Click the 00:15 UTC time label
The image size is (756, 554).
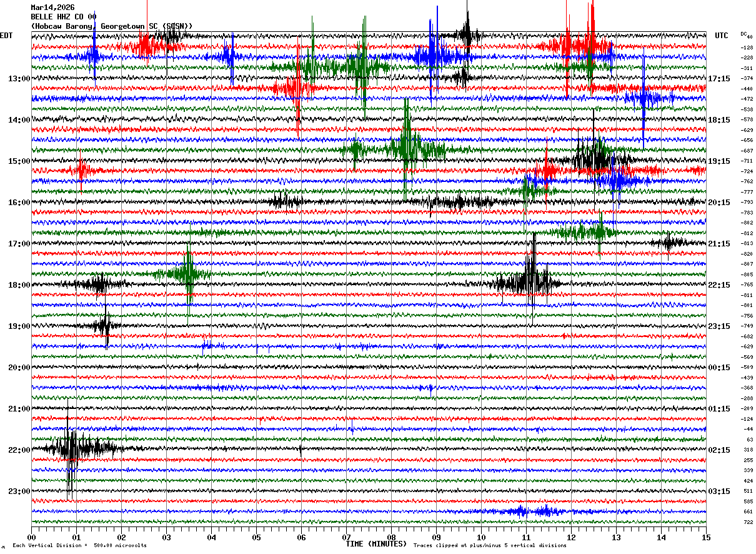point(719,367)
